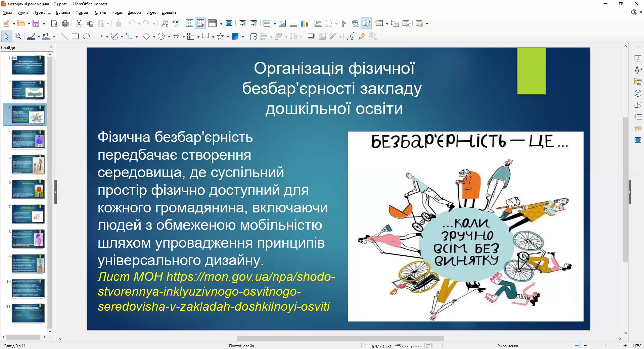Cut the selection with the scissors icon
Viewport: 644px width, 349px height.
[x=79, y=23]
